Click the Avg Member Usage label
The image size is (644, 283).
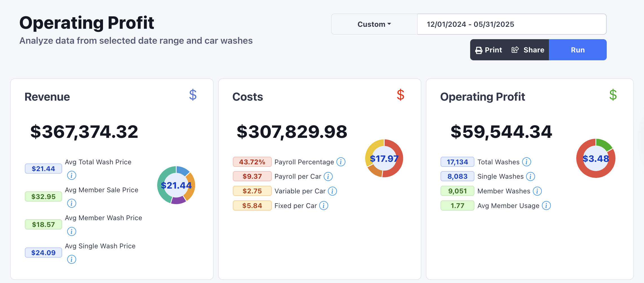coord(508,206)
